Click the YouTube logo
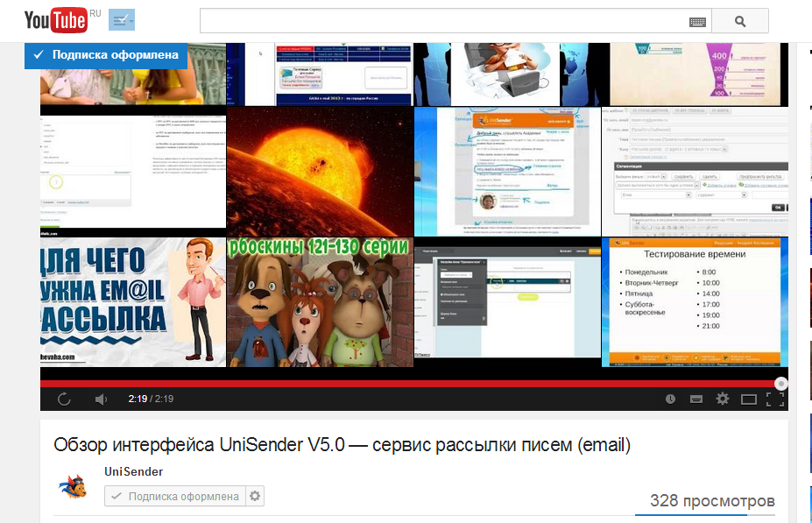The image size is (812, 523). point(56,21)
